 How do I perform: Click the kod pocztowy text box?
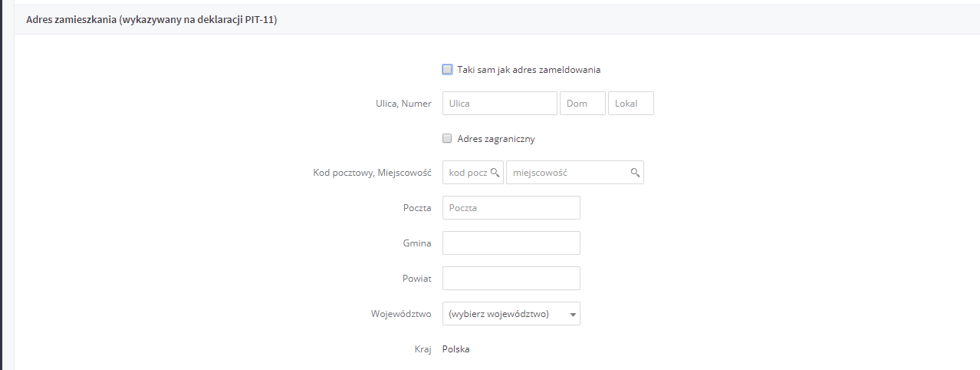(x=473, y=173)
